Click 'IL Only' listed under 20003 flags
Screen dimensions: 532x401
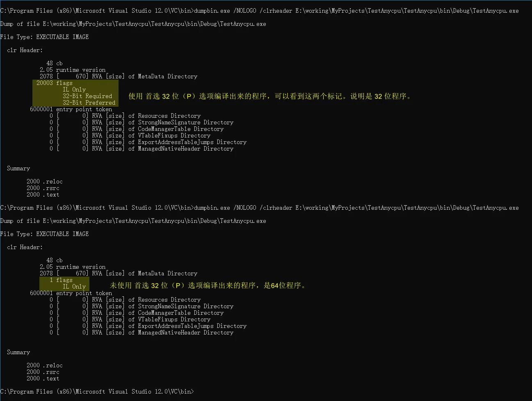point(74,89)
